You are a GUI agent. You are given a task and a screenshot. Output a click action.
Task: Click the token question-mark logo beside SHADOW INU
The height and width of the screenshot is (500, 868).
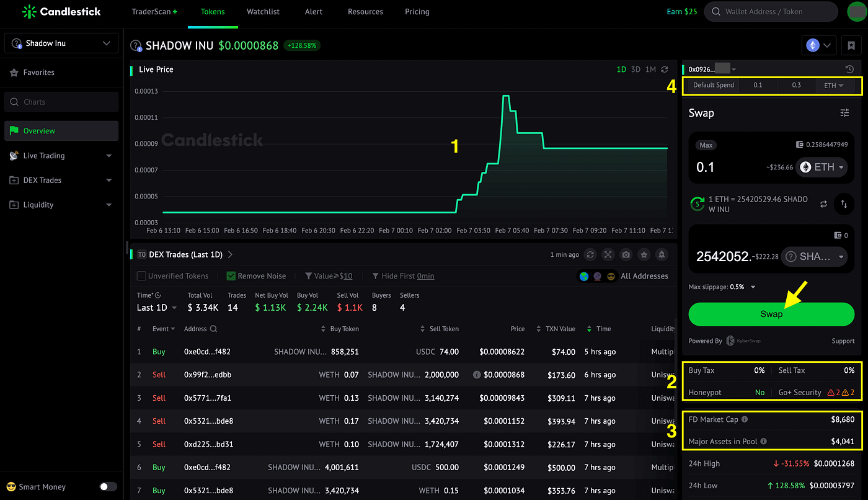point(136,46)
